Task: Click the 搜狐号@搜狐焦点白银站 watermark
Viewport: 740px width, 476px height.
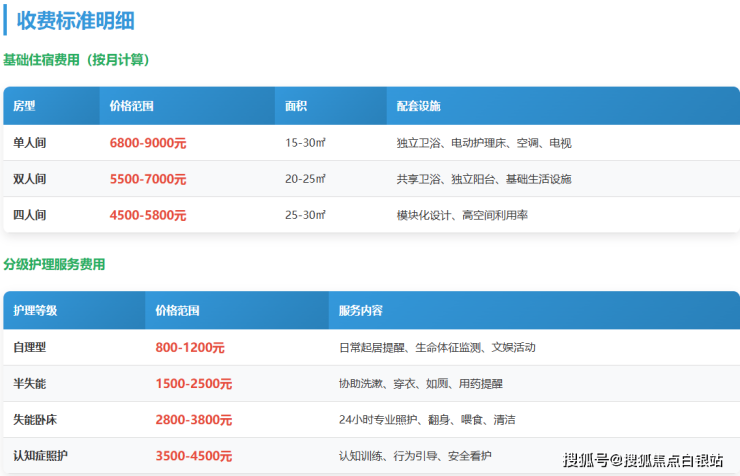Action: click(642, 460)
